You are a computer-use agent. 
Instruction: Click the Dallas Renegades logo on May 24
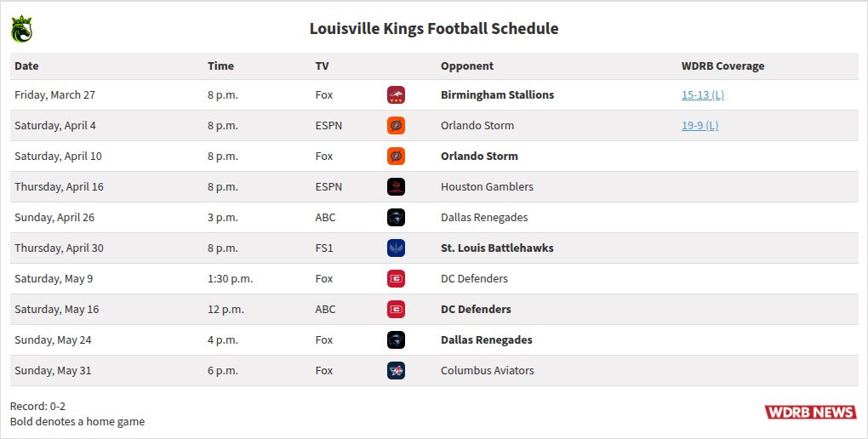point(396,340)
